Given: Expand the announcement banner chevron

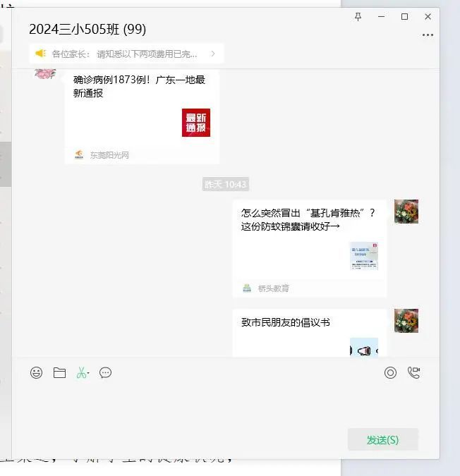Looking at the screenshot, I should [x=213, y=53].
